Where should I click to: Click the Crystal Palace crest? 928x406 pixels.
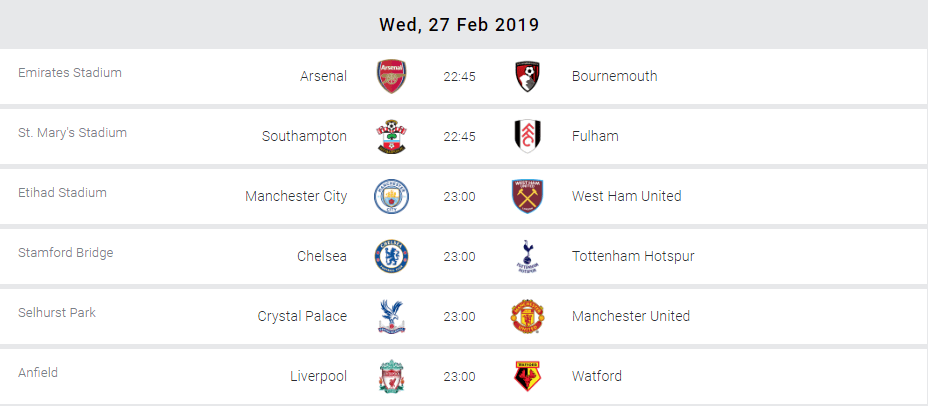(x=391, y=316)
